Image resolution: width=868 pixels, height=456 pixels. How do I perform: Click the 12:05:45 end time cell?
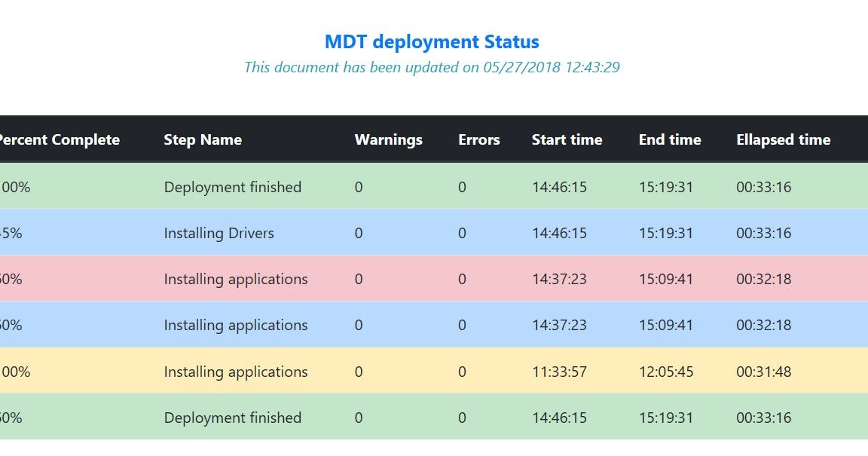tap(665, 371)
